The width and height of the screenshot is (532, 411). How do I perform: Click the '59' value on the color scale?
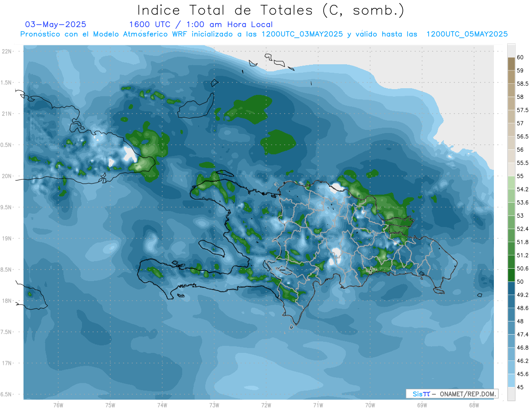tap(520, 70)
